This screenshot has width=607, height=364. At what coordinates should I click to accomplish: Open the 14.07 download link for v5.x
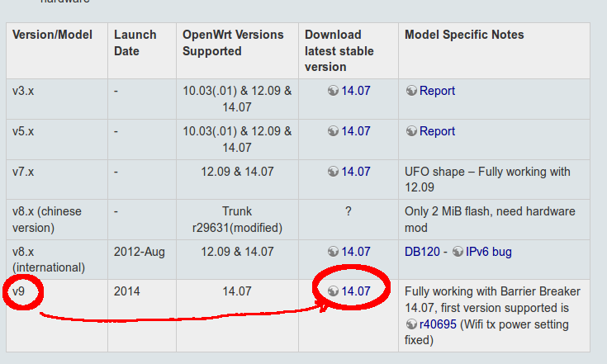[356, 131]
